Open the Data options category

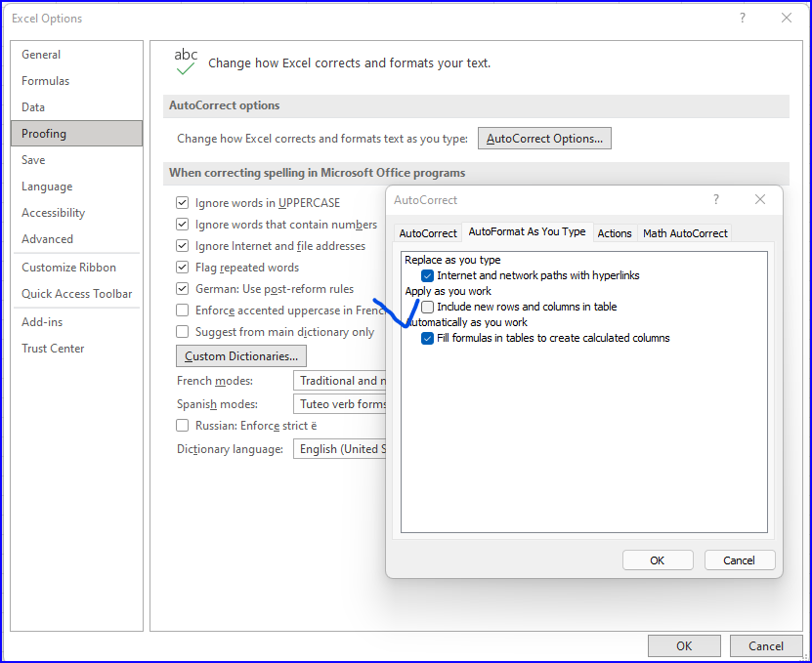point(76,107)
